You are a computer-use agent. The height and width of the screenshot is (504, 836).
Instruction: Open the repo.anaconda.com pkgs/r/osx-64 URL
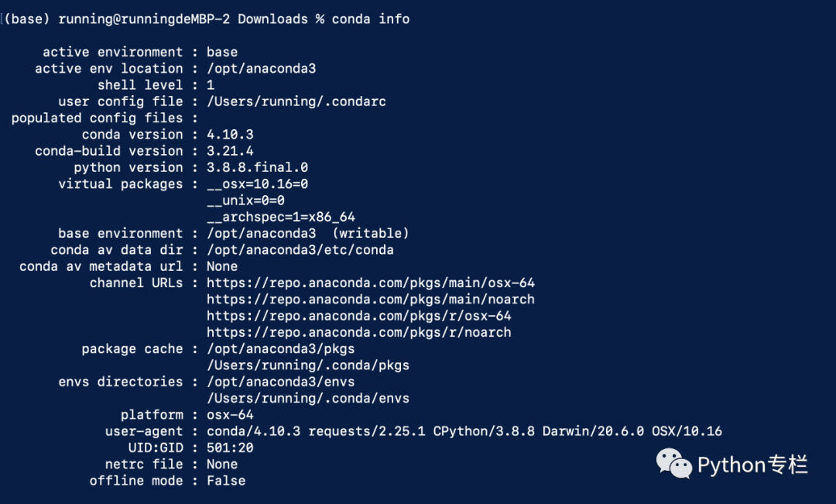coord(358,316)
